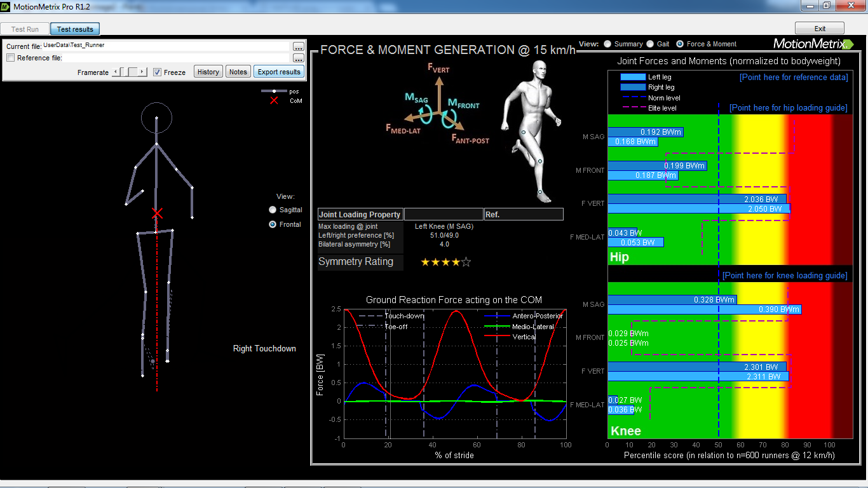Open the reference file browse button
Screen dimensions: 868x488
pos(299,57)
